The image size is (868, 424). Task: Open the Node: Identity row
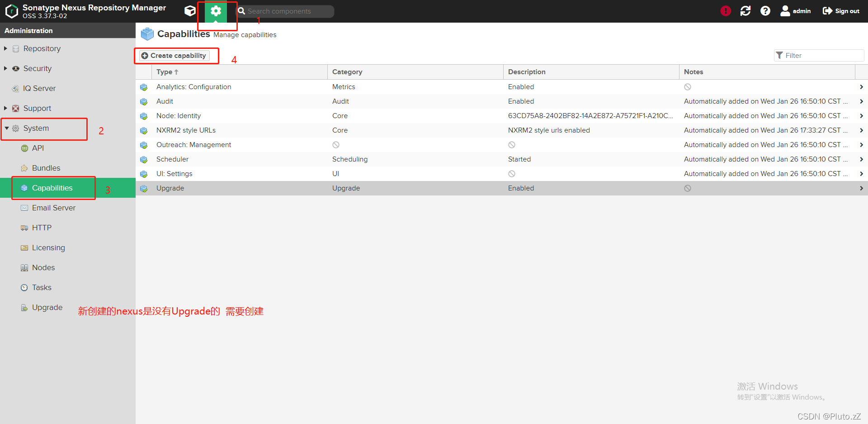[x=502, y=116]
